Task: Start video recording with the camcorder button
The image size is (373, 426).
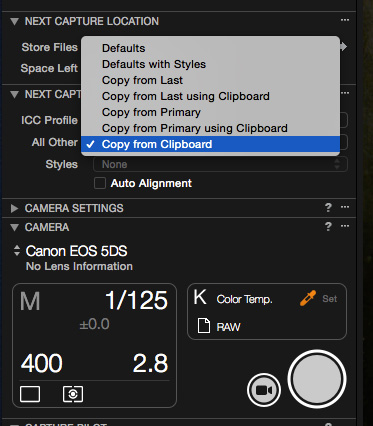Action: coord(264,390)
